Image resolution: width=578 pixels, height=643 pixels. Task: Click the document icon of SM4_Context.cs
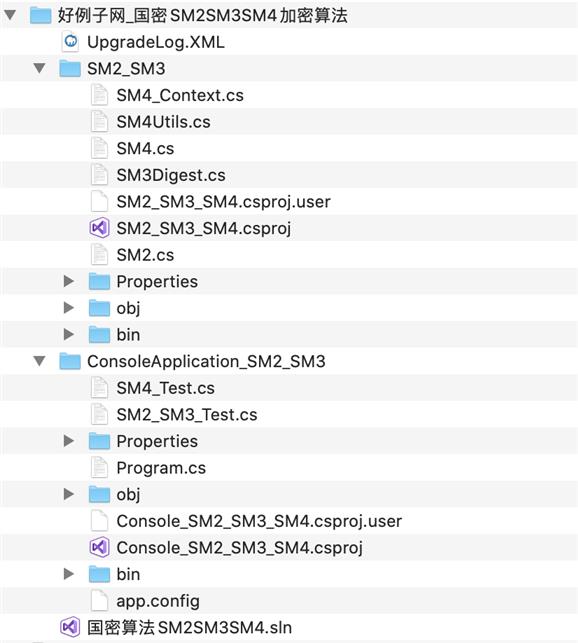[99, 95]
